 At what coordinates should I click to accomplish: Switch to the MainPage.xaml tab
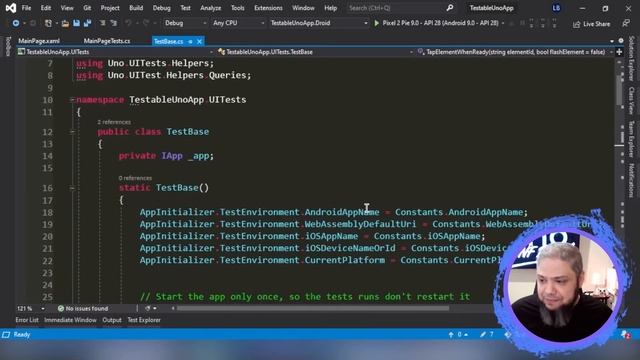pyautogui.click(x=39, y=41)
